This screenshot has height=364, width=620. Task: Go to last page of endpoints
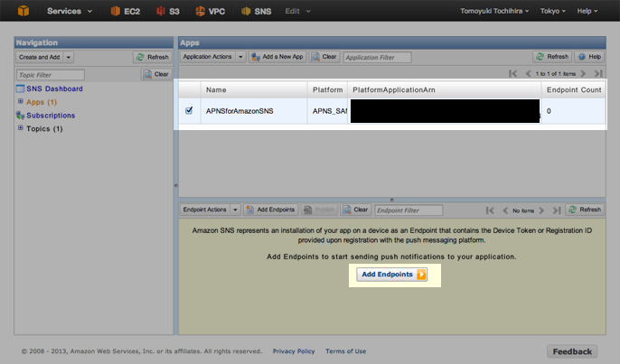point(557,210)
